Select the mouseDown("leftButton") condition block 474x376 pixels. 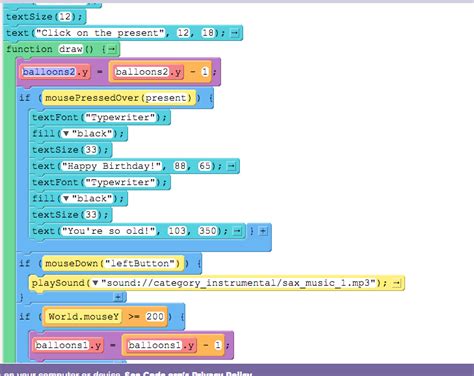point(113,264)
